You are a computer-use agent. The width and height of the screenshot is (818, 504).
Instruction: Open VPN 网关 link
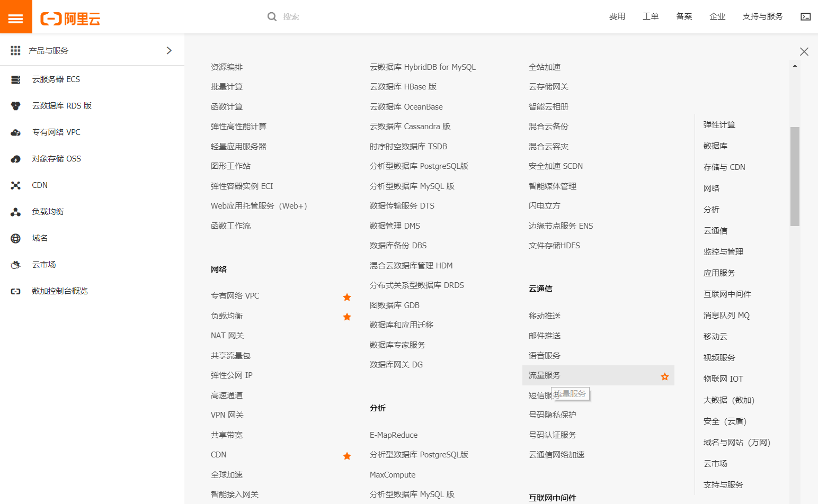point(227,415)
